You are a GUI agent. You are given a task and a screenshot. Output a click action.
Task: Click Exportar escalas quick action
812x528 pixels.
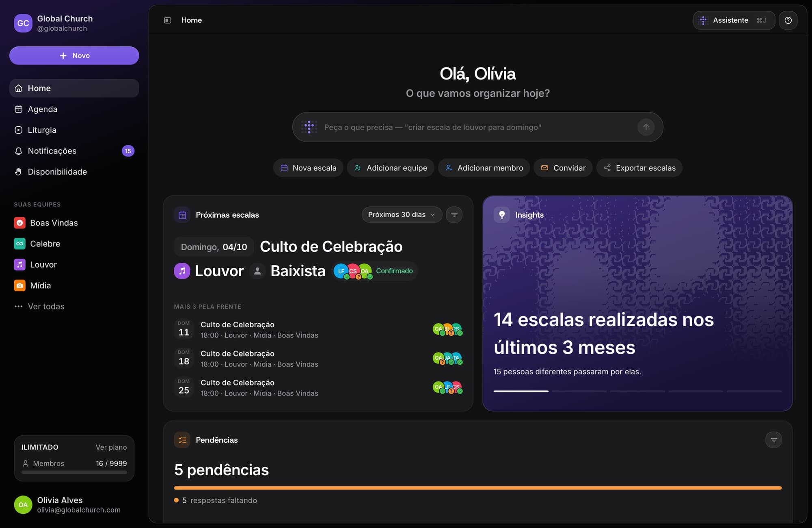point(639,168)
